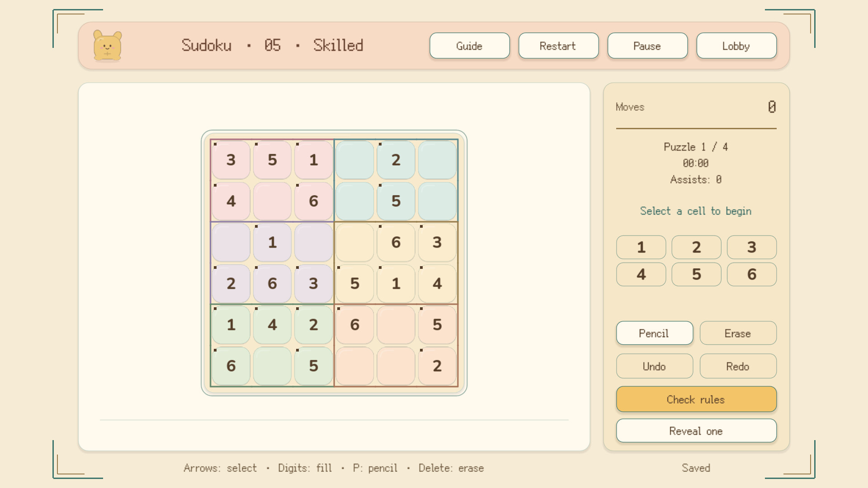Select the green cell containing 4
The height and width of the screenshot is (488, 868).
pyautogui.click(x=272, y=324)
